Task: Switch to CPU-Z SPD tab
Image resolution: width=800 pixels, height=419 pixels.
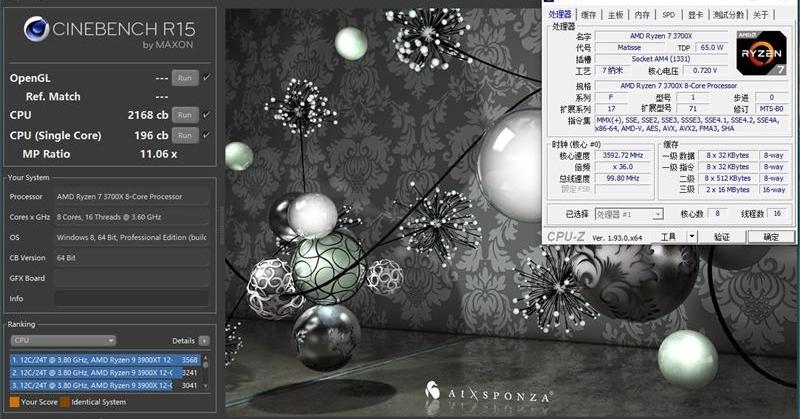Action: point(668,15)
